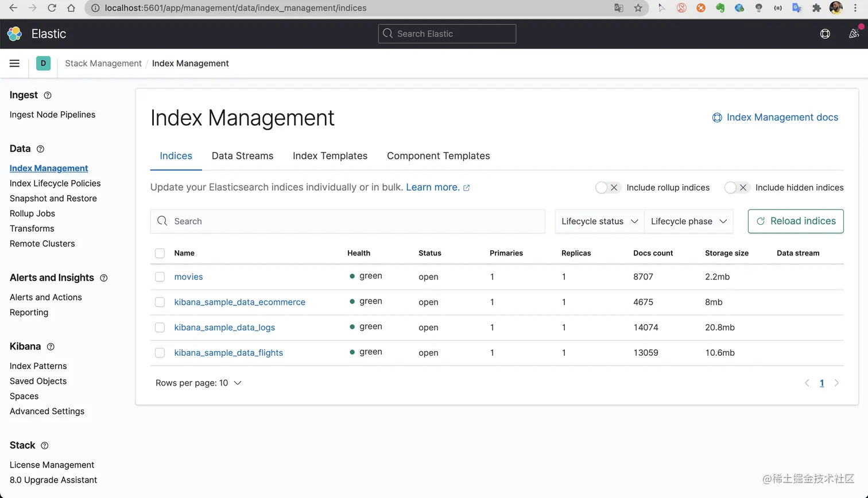Click the Elastic logo icon
Viewport: 868px width, 498px height.
[14, 34]
